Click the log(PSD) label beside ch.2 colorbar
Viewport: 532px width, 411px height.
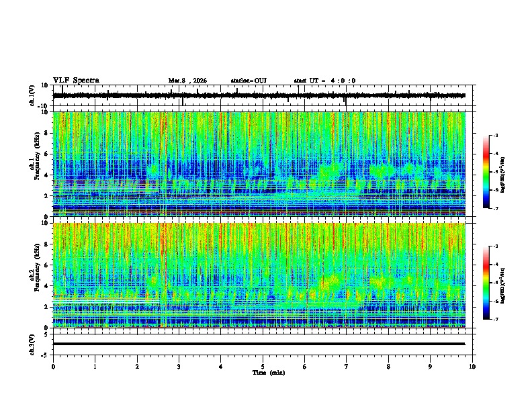pos(503,285)
